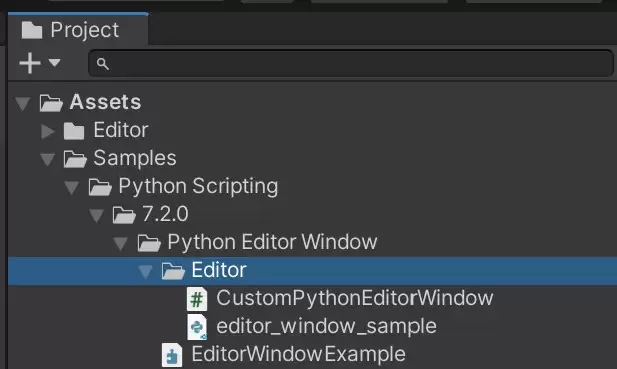The width and height of the screenshot is (617, 369).
Task: Click the magnifier search icon
Action: point(103,64)
